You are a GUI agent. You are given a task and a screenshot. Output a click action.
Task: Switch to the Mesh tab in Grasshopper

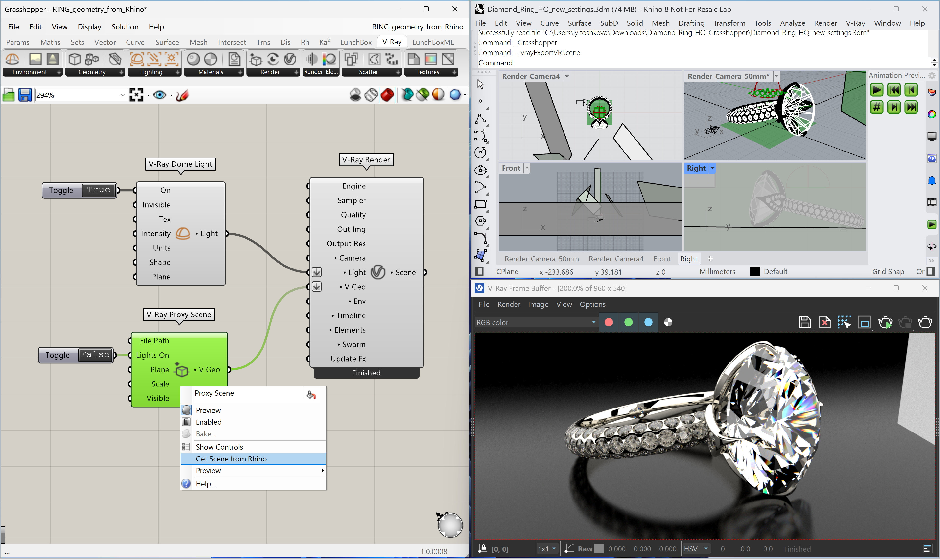click(x=199, y=42)
